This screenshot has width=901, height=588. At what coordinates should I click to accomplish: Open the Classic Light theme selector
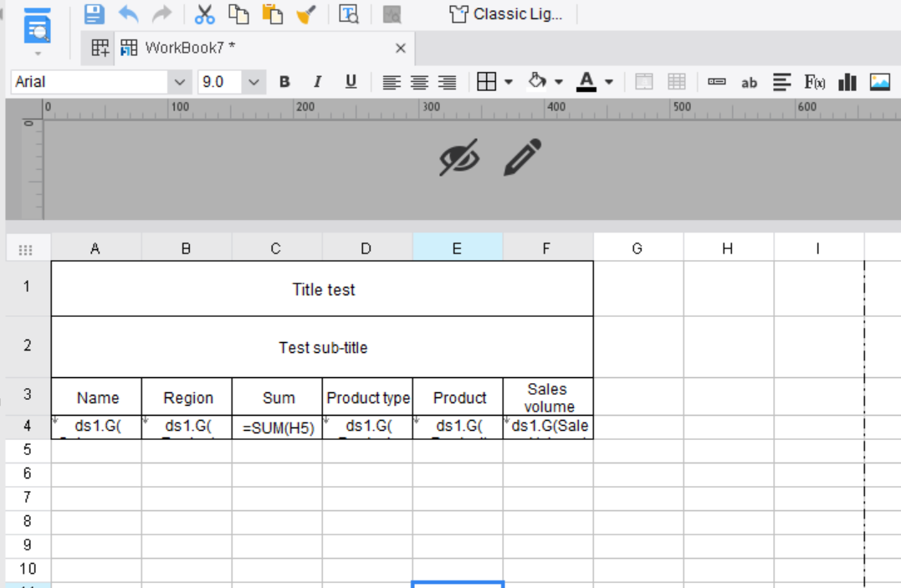506,13
